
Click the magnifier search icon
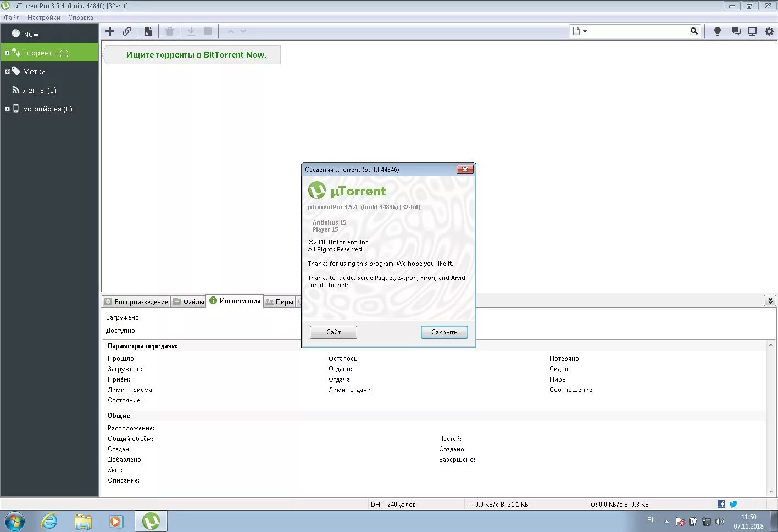click(x=694, y=31)
